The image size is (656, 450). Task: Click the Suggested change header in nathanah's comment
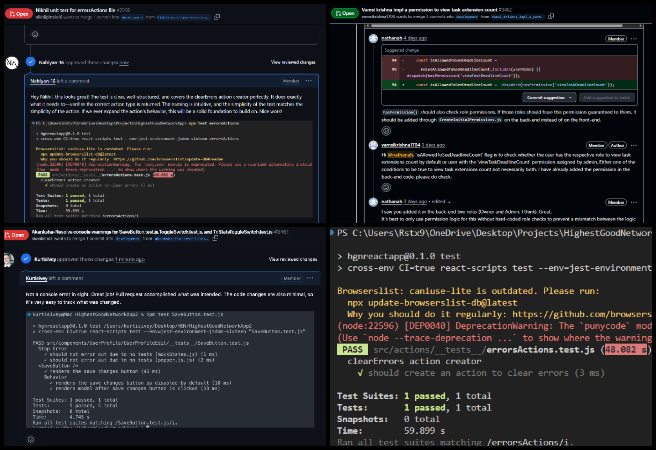[402, 50]
